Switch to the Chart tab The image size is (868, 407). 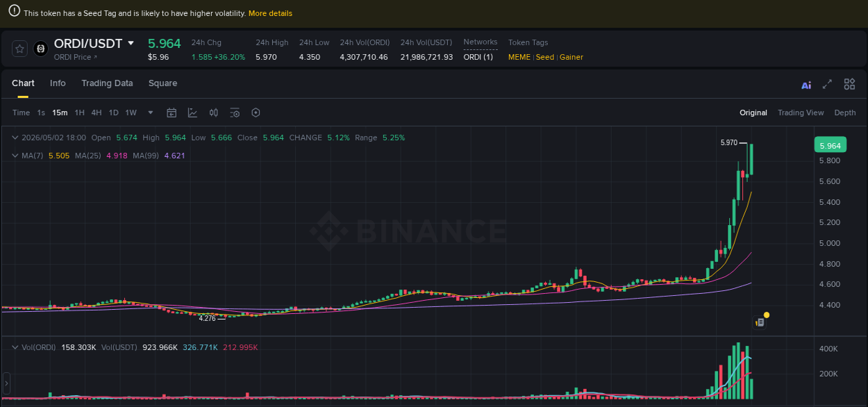(x=23, y=83)
